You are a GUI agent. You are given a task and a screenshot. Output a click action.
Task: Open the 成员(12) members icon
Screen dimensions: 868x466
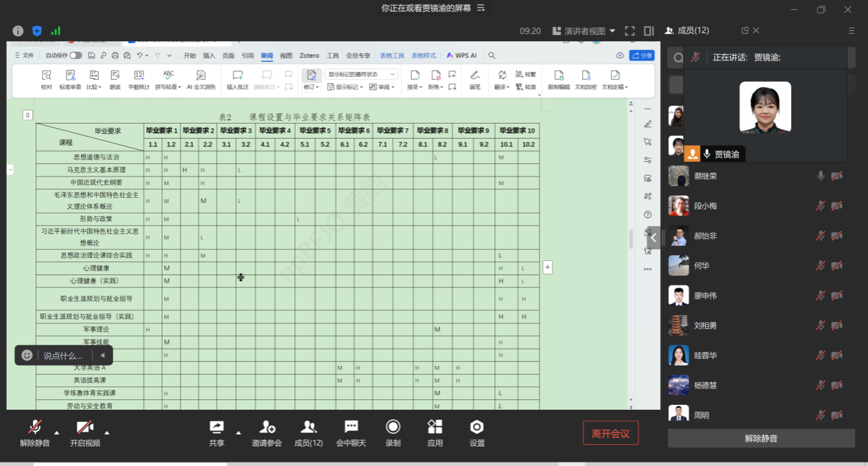(x=309, y=428)
